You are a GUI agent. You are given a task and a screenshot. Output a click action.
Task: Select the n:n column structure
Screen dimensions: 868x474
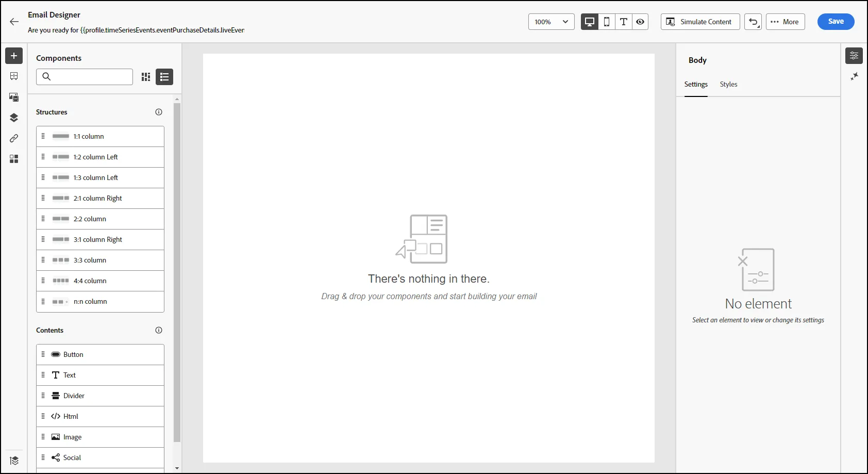[100, 302]
